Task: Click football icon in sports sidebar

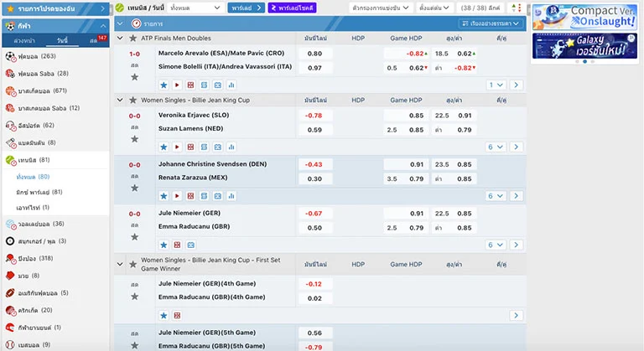Action: click(x=10, y=56)
